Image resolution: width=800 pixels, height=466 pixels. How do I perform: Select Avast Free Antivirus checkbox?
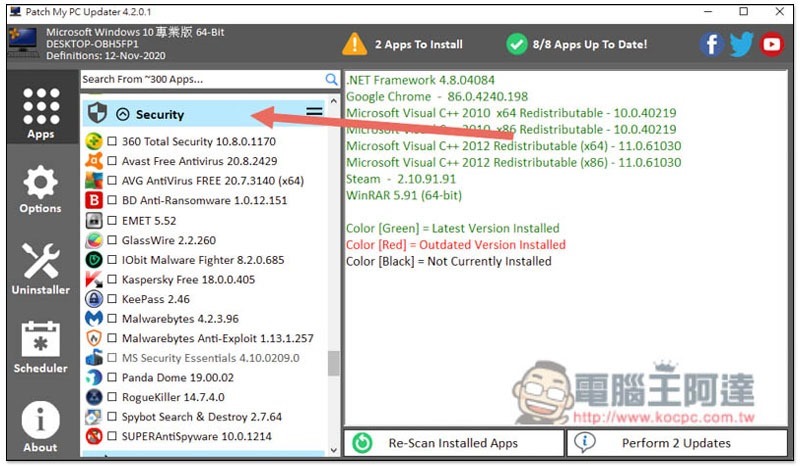point(112,161)
